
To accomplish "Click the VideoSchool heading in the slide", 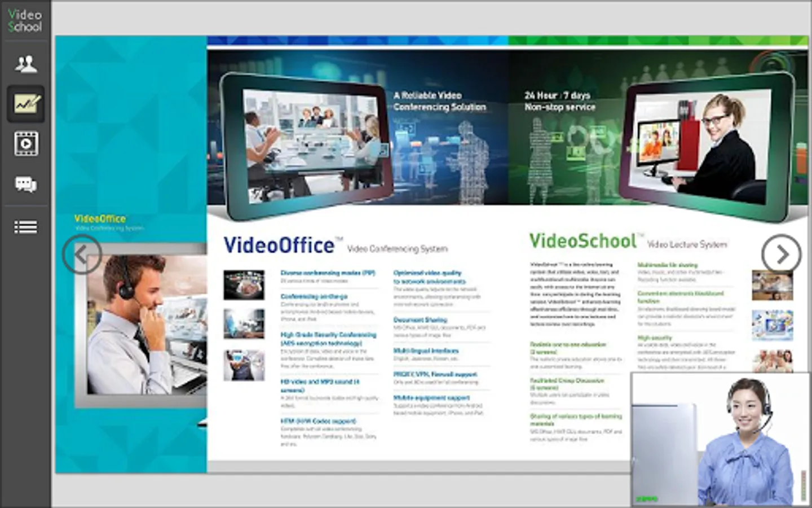I will [583, 241].
